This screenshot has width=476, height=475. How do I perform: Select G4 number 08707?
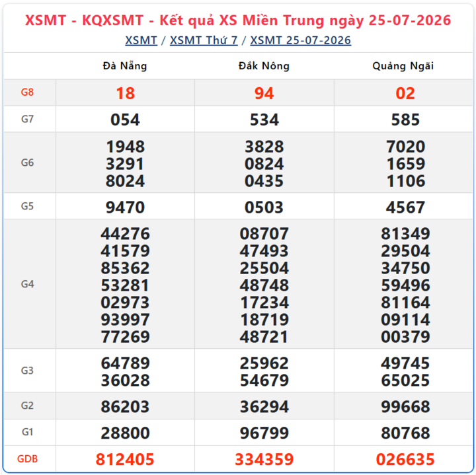point(264,234)
